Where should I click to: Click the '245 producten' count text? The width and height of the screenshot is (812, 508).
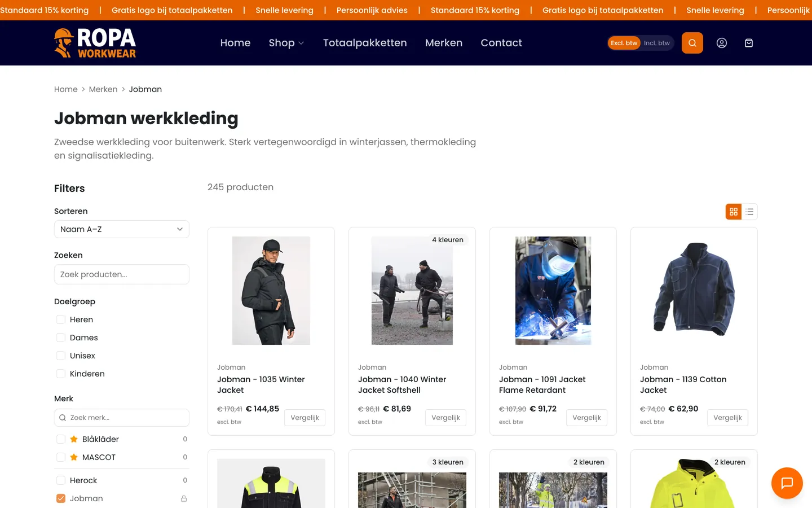240,187
